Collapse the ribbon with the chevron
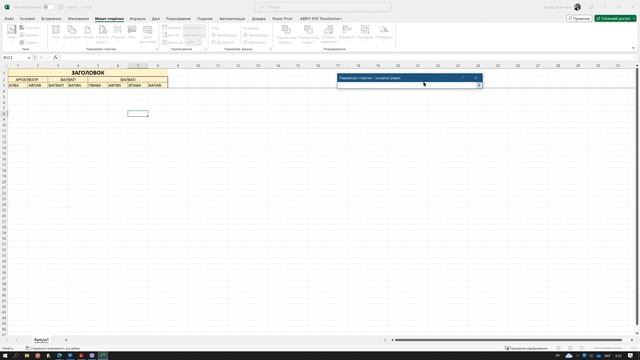Screen dimensions: 640x360 click(x=633, y=49)
